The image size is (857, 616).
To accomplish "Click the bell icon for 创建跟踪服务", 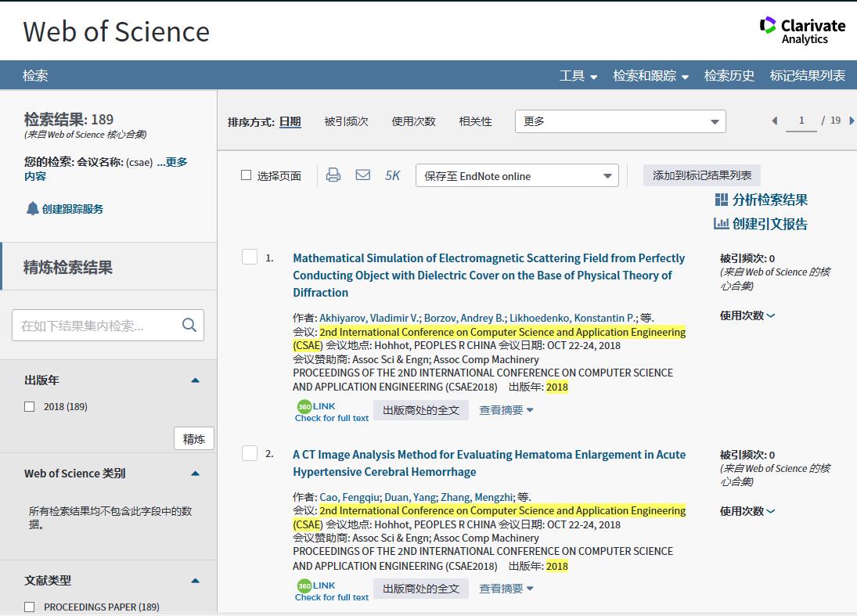I will pos(32,208).
